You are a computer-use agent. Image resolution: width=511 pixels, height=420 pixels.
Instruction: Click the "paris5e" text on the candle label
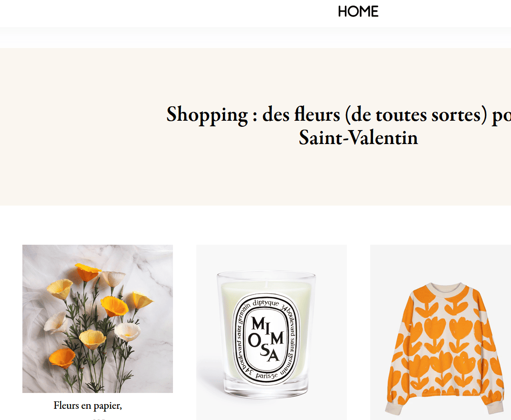pyautogui.click(x=267, y=375)
